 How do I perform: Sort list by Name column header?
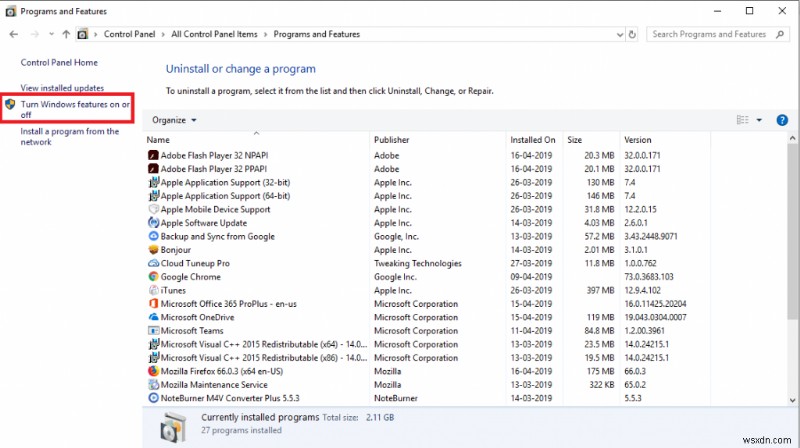pos(158,140)
